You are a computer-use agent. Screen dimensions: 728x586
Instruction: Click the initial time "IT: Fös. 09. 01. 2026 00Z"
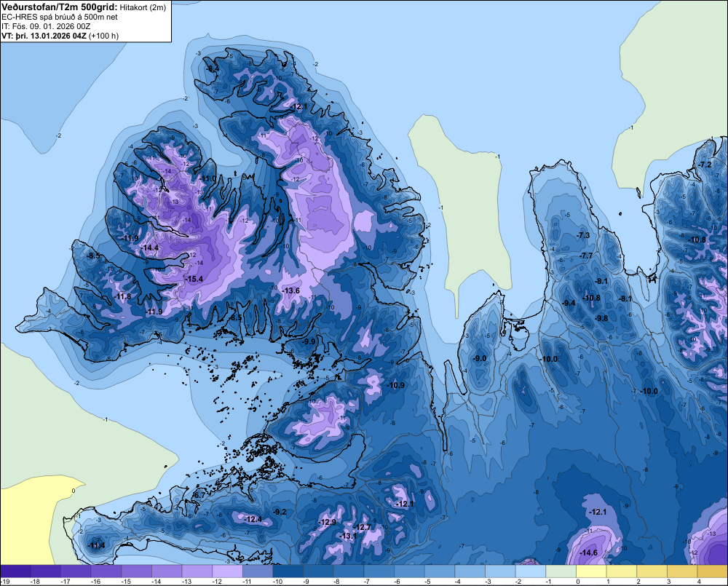[45, 26]
